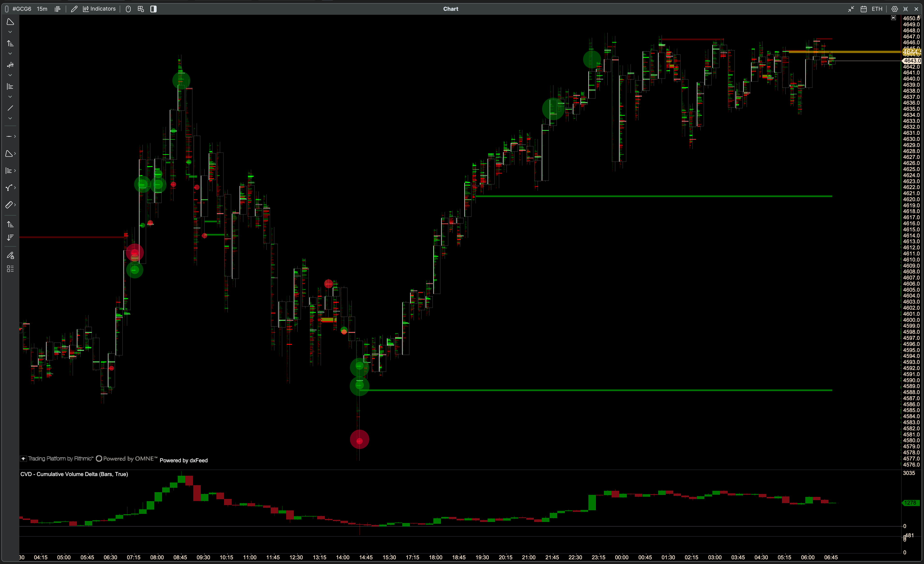Expand the chevron under the triangle shape tool
This screenshot has height=564, width=924.
[10, 32]
